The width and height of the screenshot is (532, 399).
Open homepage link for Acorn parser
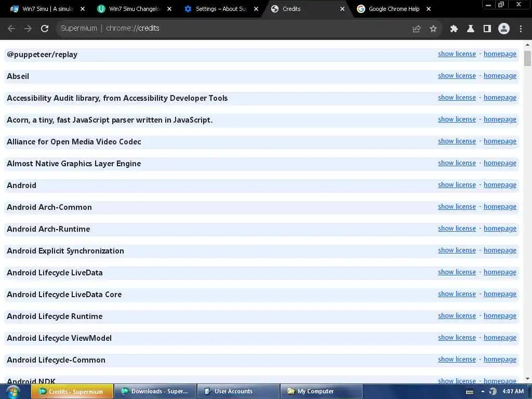[500, 119]
